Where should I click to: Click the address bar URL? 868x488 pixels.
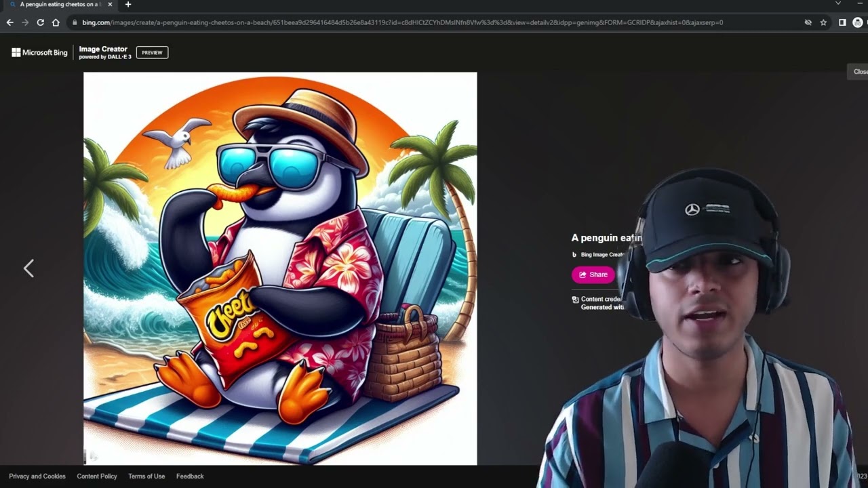pos(402,22)
